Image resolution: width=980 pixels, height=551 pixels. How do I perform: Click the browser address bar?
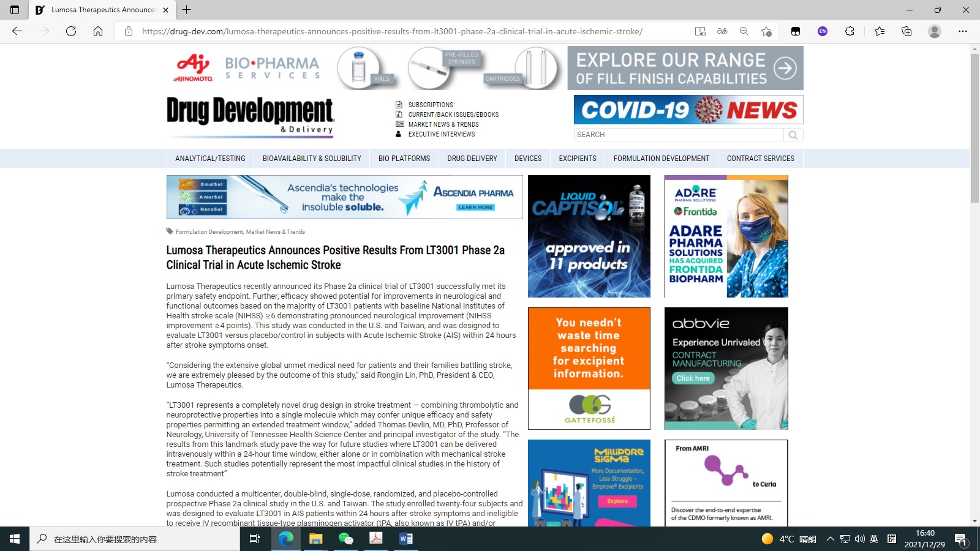click(392, 31)
